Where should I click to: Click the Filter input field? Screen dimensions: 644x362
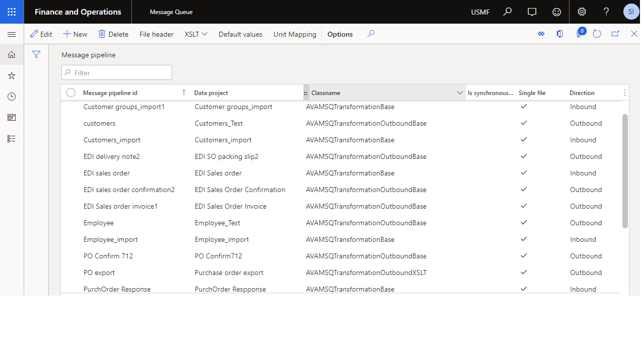117,72
